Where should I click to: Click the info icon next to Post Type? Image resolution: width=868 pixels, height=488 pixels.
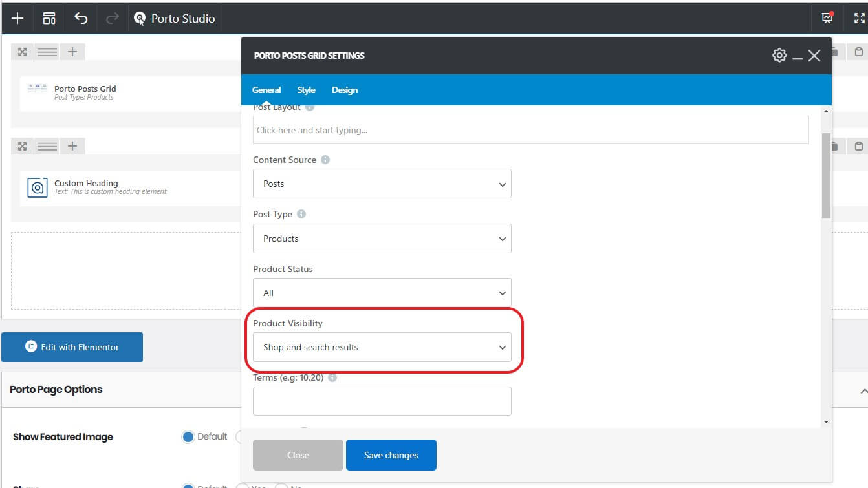click(x=301, y=214)
